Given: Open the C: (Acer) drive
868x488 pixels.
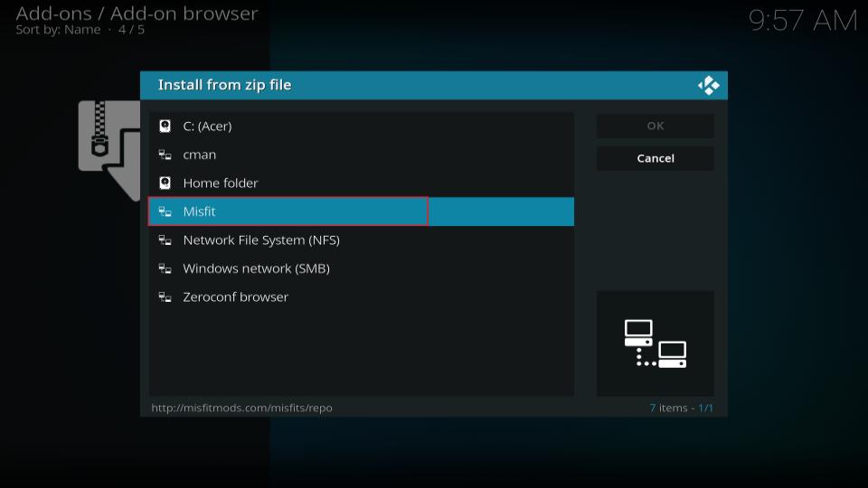Looking at the screenshot, I should click(362, 127).
